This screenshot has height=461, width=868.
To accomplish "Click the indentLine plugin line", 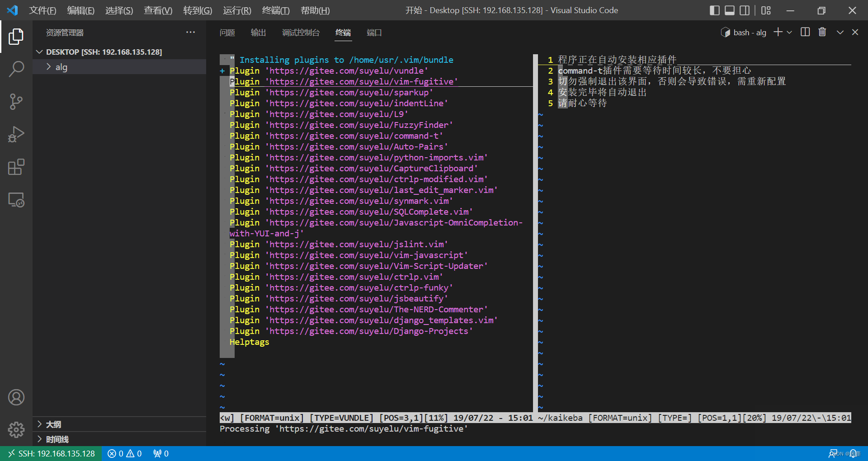I will click(x=339, y=103).
